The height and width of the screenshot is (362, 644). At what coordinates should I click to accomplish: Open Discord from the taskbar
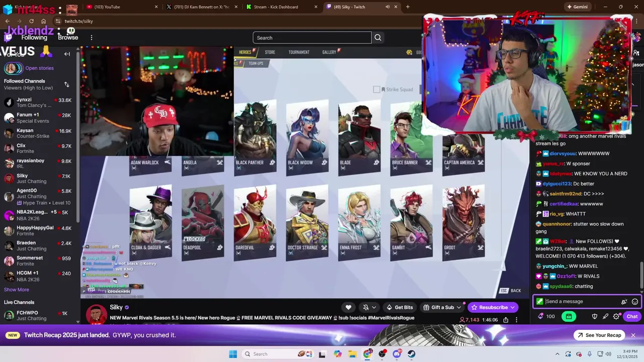[397, 354]
